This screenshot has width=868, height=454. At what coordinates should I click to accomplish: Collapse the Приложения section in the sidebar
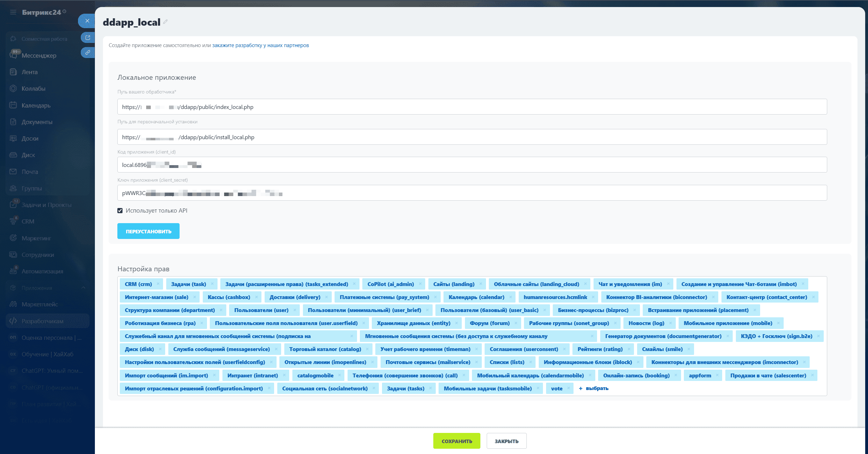tap(83, 288)
